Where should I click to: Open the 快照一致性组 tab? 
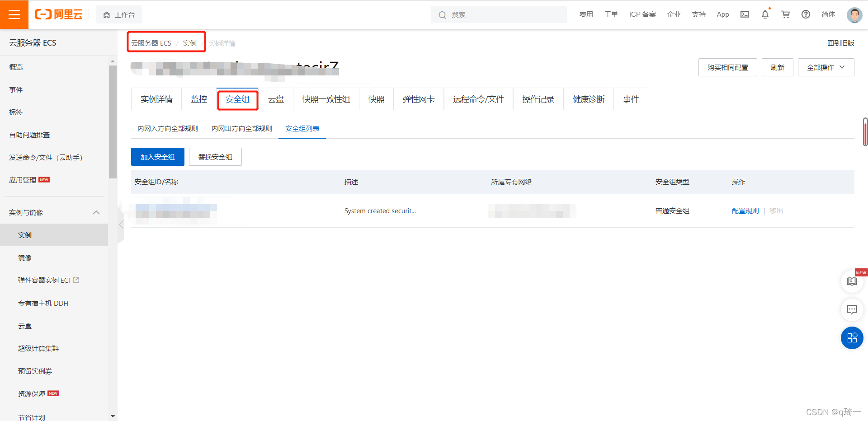(x=326, y=99)
